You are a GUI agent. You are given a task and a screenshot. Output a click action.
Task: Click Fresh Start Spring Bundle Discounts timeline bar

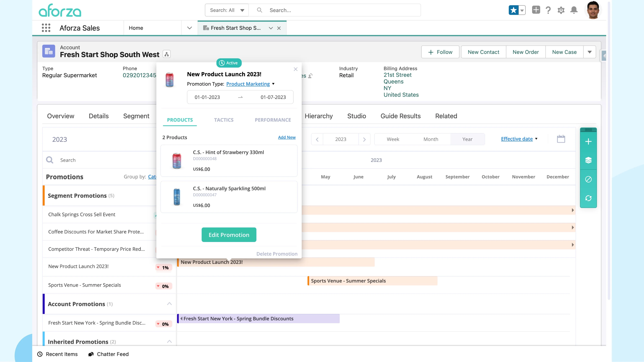(x=258, y=319)
